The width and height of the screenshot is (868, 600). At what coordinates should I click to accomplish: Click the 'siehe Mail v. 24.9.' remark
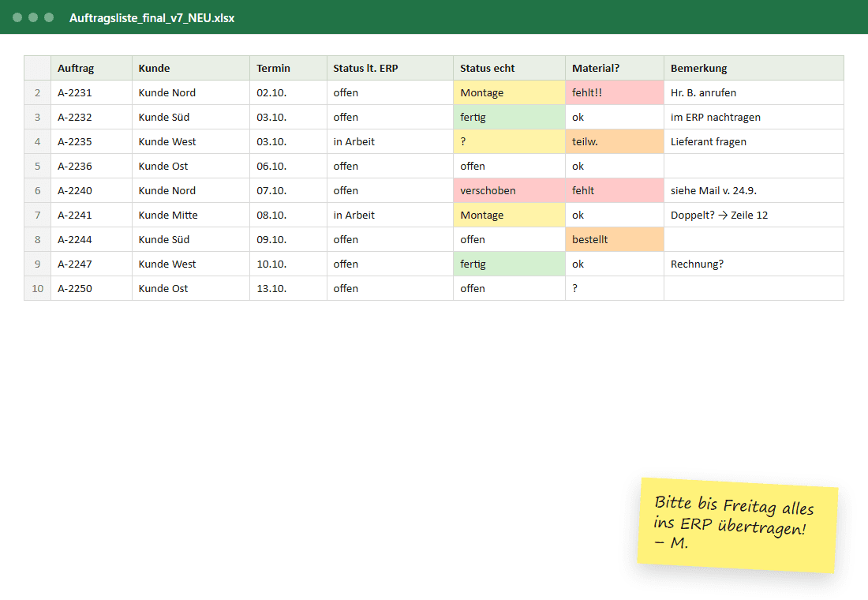(754, 190)
